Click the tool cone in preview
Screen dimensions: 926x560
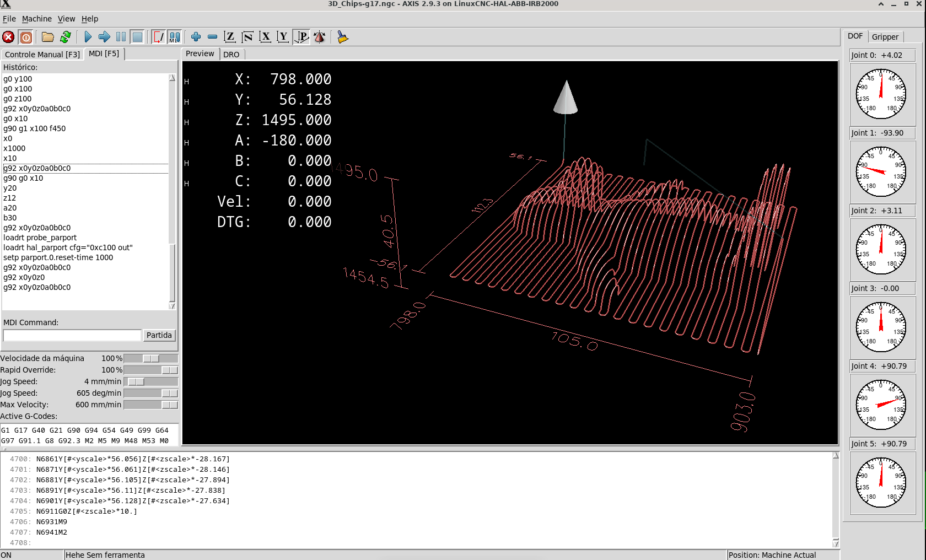click(x=566, y=98)
